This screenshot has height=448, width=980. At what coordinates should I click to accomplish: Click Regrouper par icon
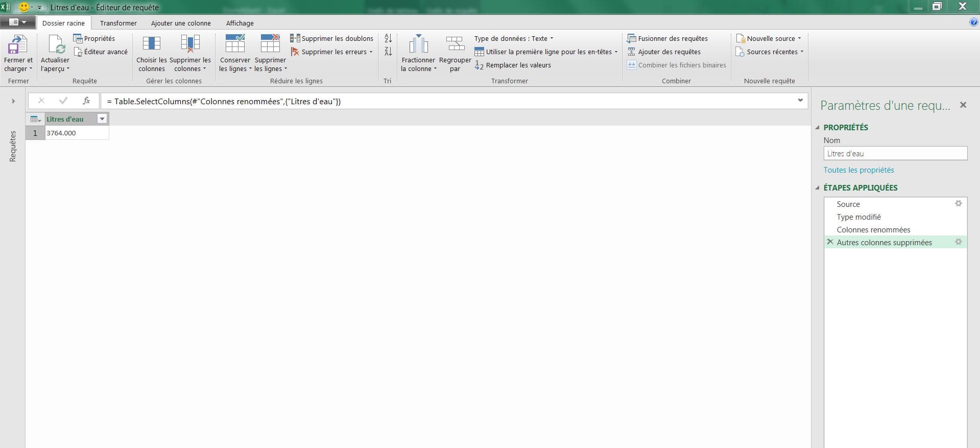(x=455, y=44)
